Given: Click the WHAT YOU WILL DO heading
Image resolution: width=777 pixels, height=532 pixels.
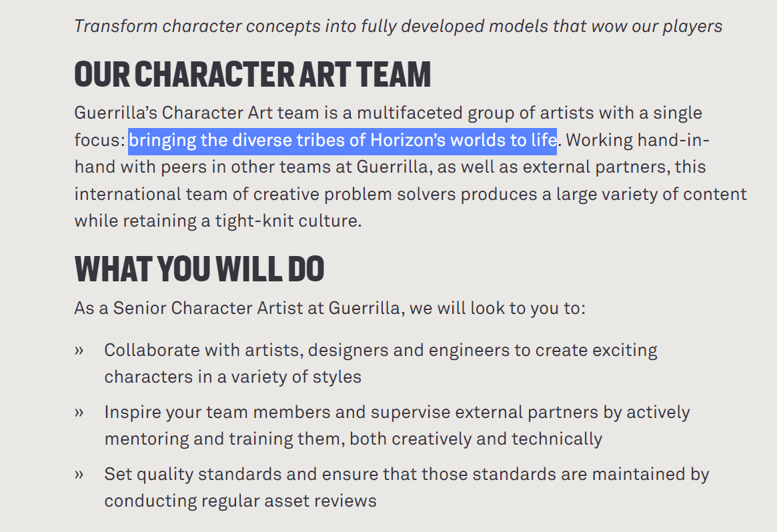Looking at the screenshot, I should point(199,269).
